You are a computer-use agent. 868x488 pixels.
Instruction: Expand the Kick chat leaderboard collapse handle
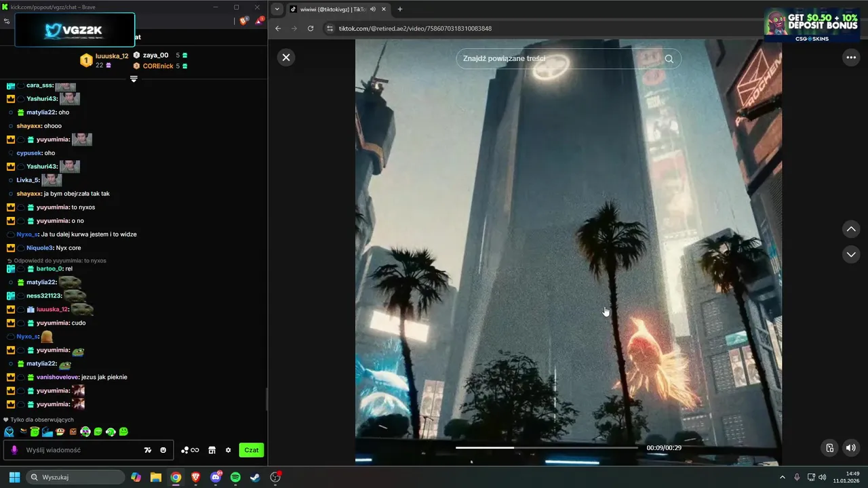(x=134, y=79)
